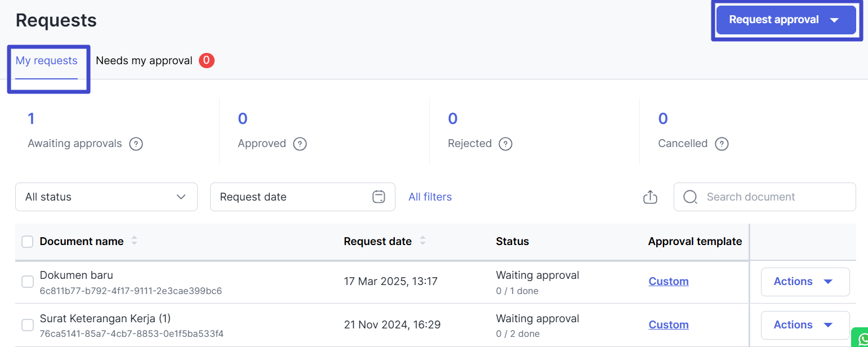Image resolution: width=868 pixels, height=347 pixels.
Task: Check the Dokumen baru row checkbox
Action: pos(27,282)
